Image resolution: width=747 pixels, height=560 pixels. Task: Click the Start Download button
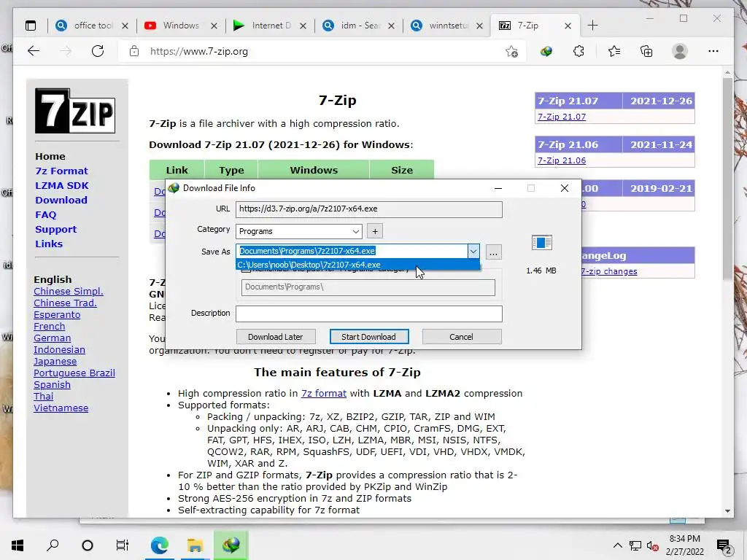(368, 337)
